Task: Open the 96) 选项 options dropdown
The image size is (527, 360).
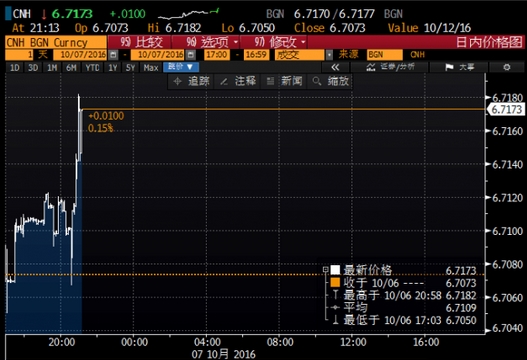Action: coord(212,42)
